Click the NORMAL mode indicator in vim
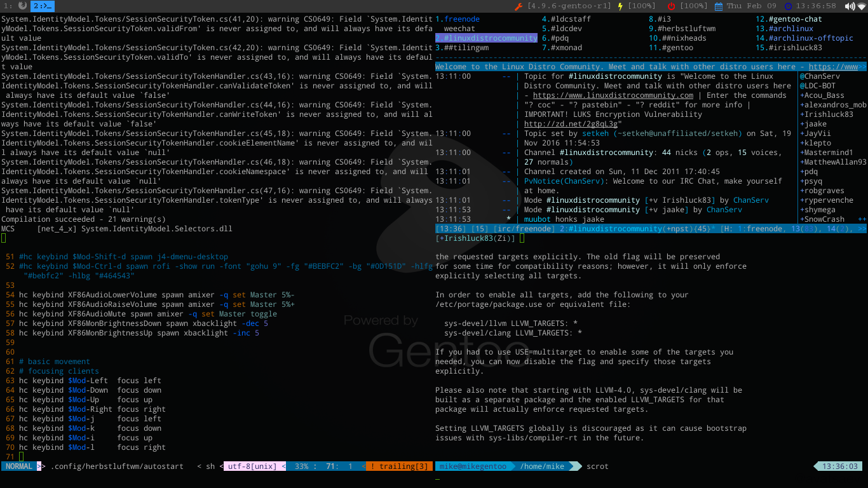The width and height of the screenshot is (868, 488). point(19,466)
